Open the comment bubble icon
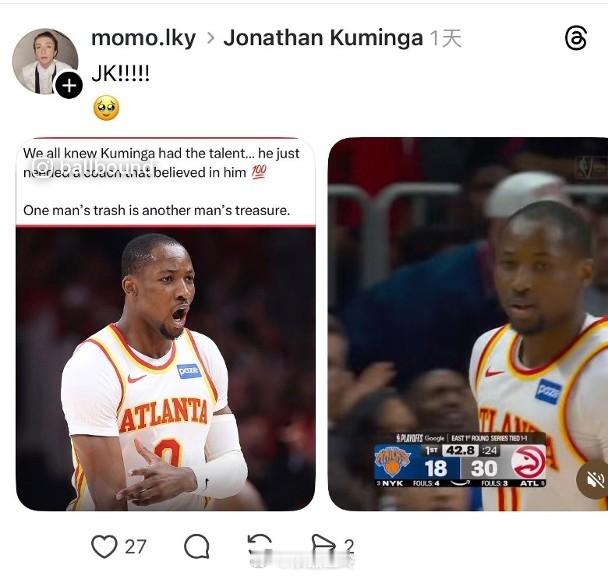This screenshot has width=608, height=576. click(197, 546)
